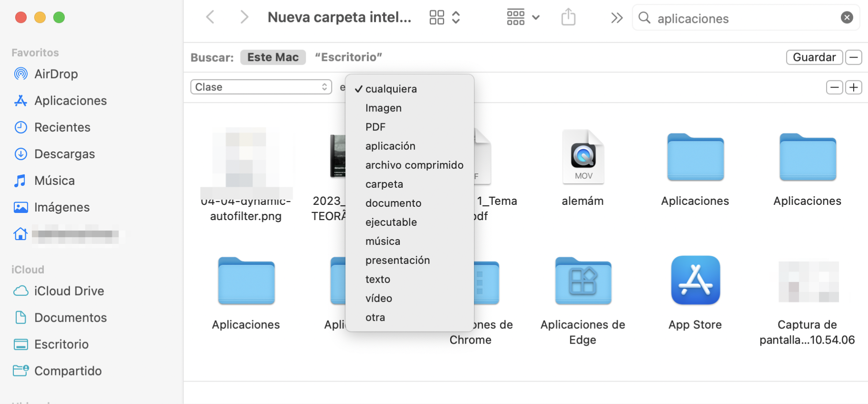Select the Aplicaciones folder right of alemám
This screenshot has width=868, height=404.
tap(696, 157)
